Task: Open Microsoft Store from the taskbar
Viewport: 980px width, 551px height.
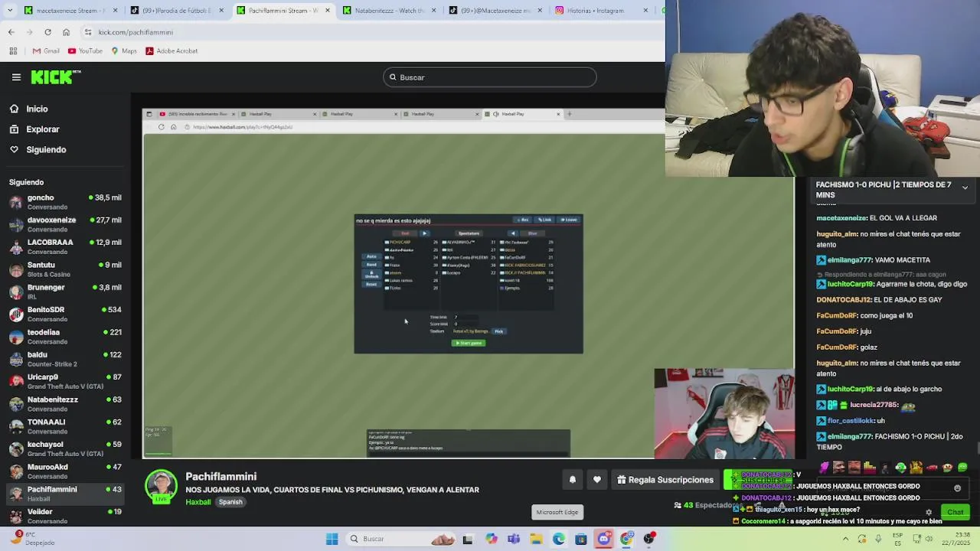Action: click(581, 539)
